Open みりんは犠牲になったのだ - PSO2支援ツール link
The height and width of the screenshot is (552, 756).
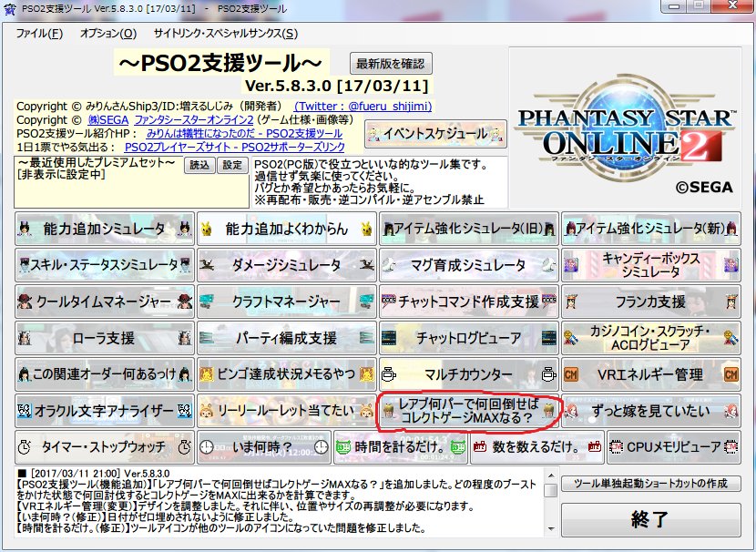(x=244, y=134)
